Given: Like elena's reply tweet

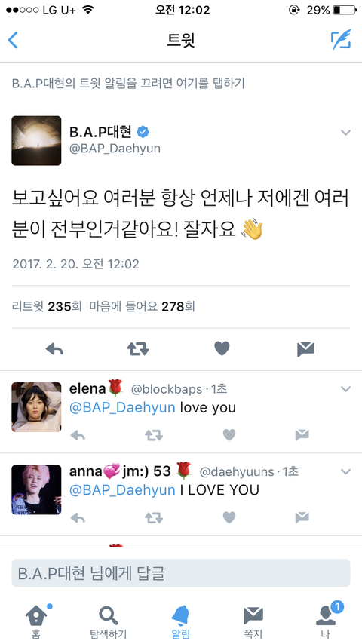Looking at the screenshot, I should [x=229, y=435].
